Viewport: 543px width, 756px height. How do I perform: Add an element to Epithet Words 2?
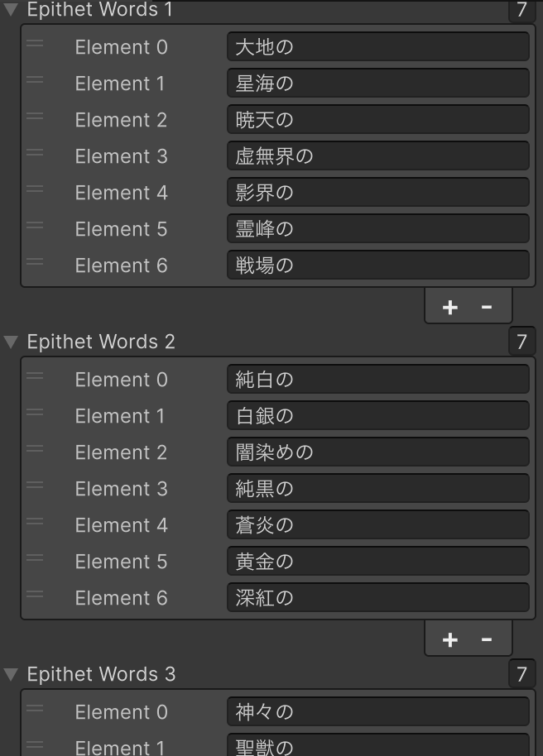coord(449,639)
